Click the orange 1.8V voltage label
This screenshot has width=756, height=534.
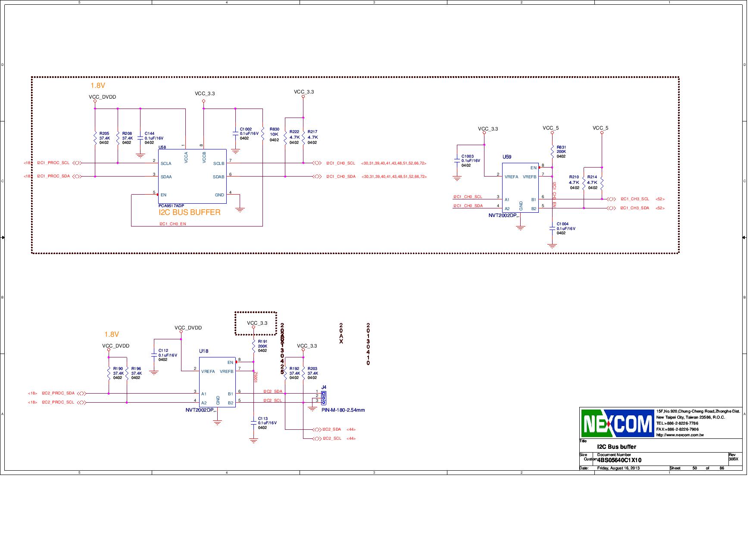click(x=98, y=85)
